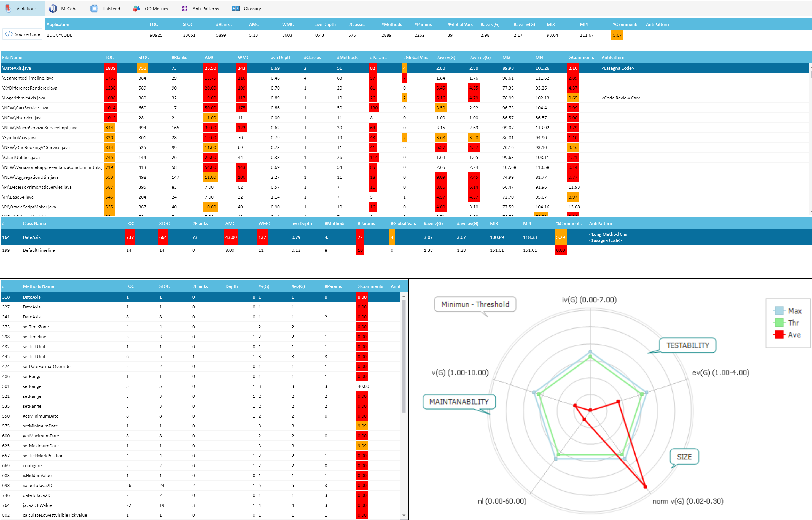This screenshot has width=812, height=520.
Task: Click the Source Code brackets icon
Action: coord(9,34)
